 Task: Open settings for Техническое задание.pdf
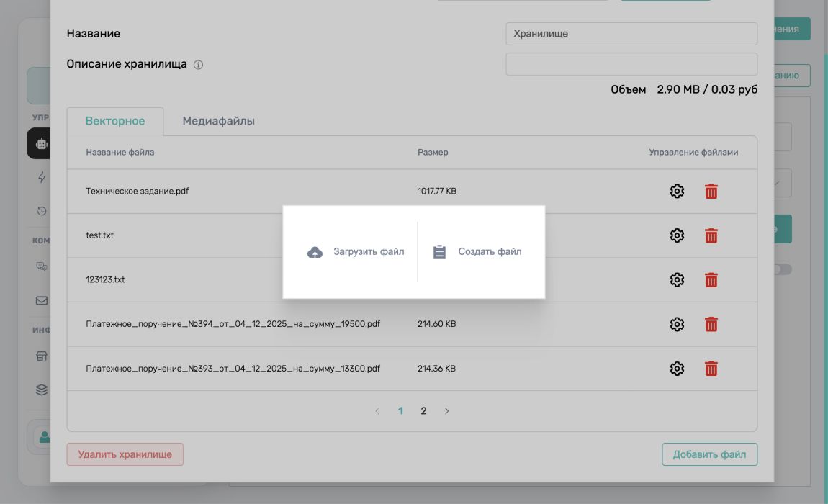[x=677, y=192]
